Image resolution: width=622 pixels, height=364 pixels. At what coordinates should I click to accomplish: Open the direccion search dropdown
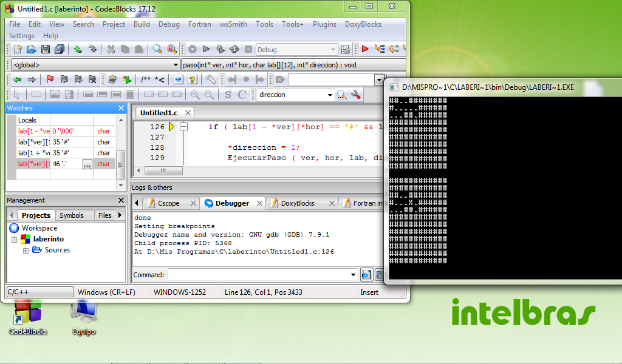330,95
